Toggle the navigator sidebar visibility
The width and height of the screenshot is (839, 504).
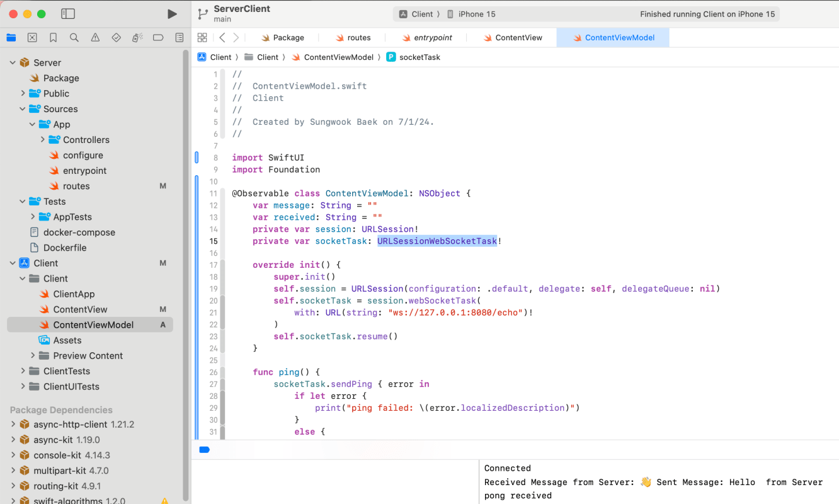pyautogui.click(x=68, y=14)
